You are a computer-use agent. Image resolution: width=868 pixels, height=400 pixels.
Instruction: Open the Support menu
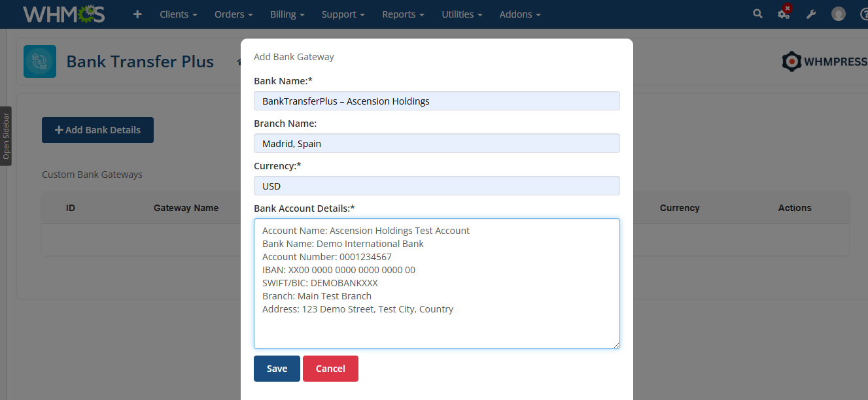pos(343,14)
